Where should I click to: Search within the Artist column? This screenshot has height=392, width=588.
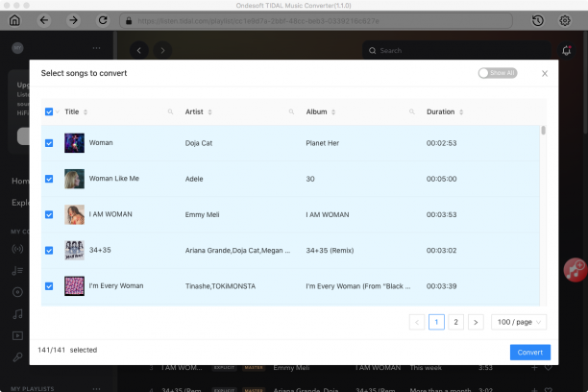pos(291,111)
